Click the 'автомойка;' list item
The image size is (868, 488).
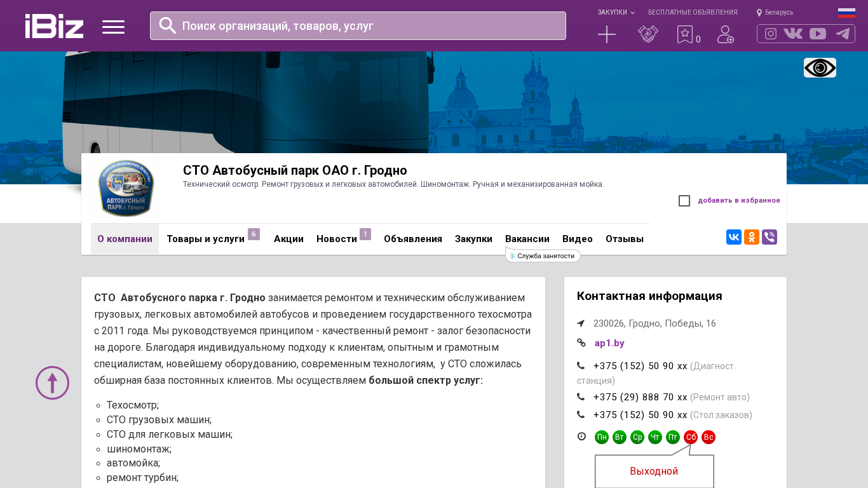pos(133,463)
